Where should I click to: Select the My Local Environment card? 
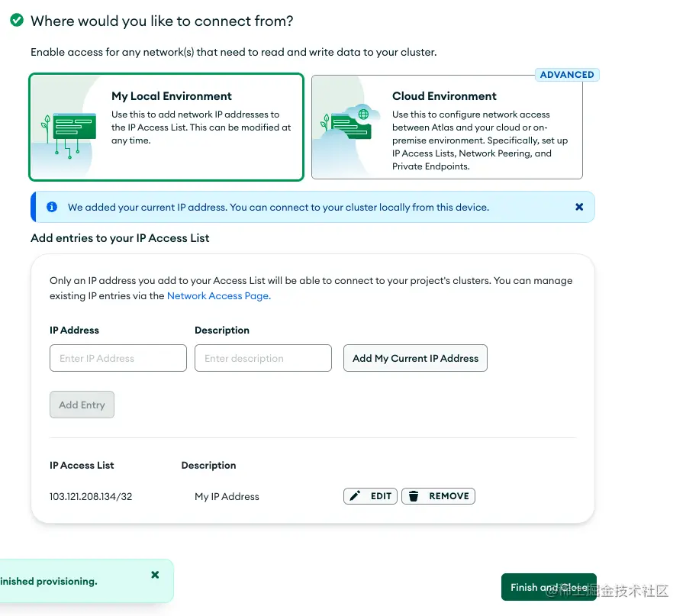point(166,127)
